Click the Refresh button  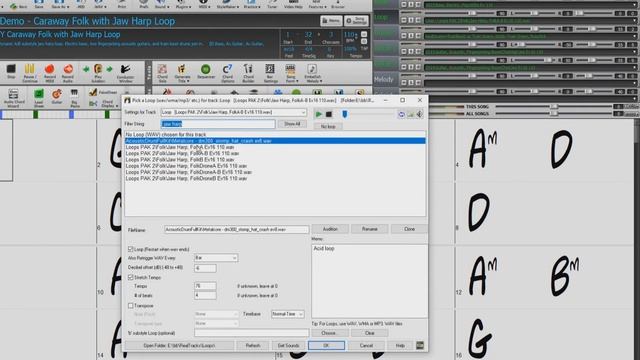pyautogui.click(x=253, y=345)
